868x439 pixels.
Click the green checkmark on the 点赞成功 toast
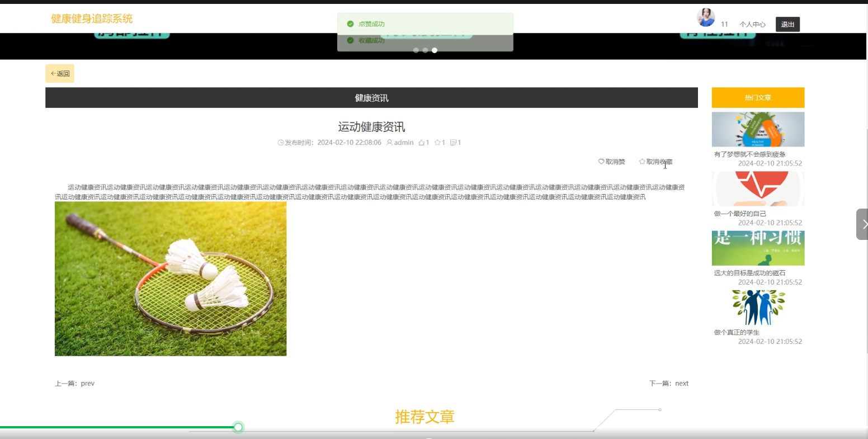tap(350, 23)
